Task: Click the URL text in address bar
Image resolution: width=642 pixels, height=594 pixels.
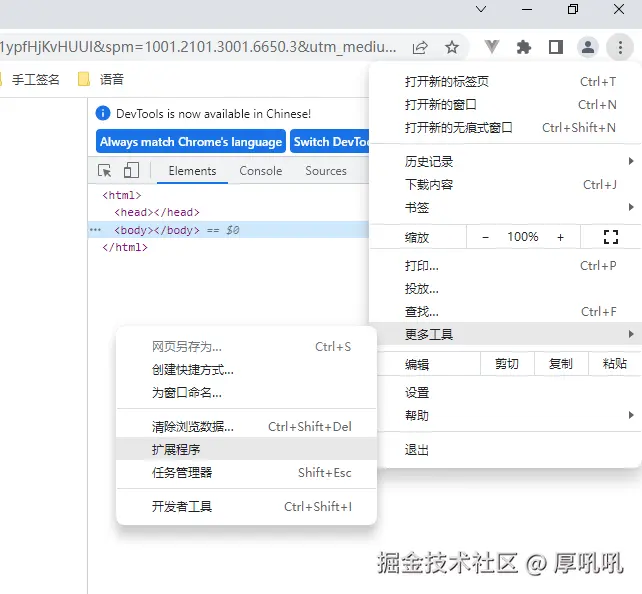Action: [198, 47]
